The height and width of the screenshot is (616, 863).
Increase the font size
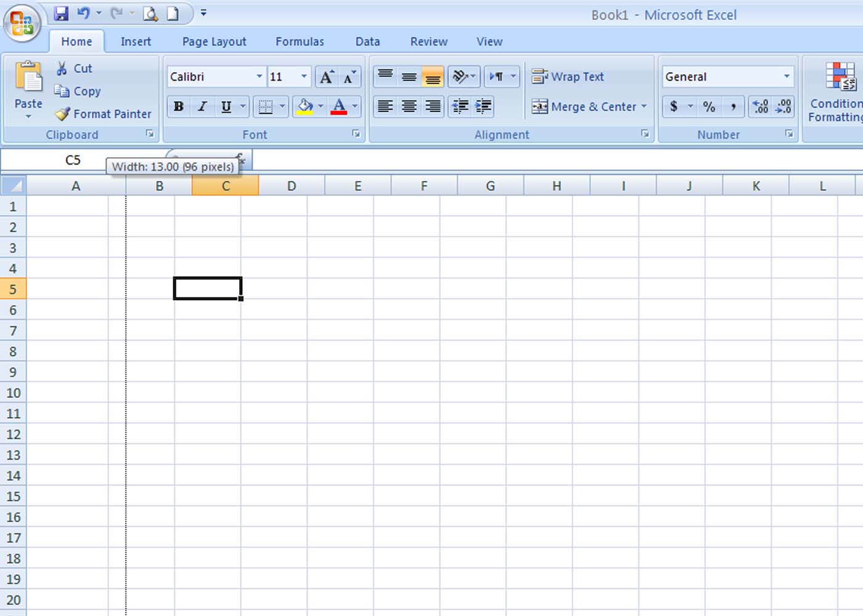point(326,76)
